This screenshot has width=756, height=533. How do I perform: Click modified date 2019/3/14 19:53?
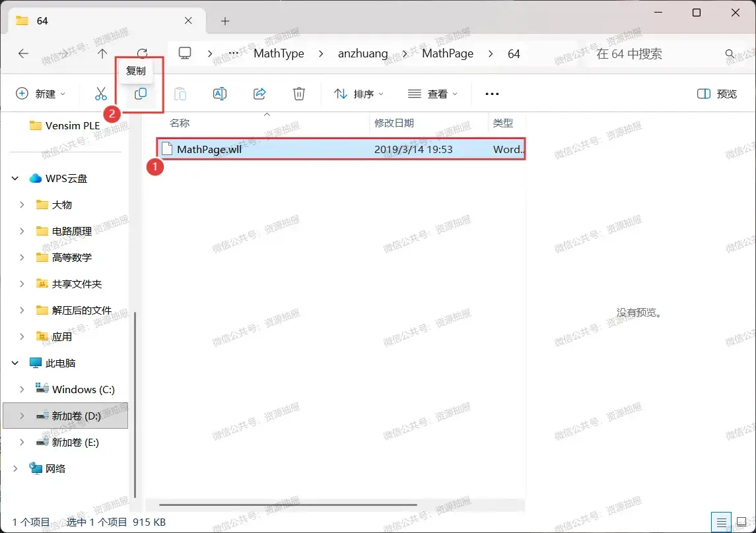click(413, 149)
